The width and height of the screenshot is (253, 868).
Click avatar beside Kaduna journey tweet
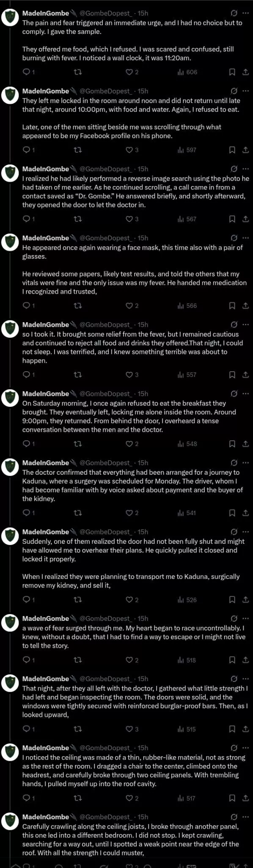point(9,467)
